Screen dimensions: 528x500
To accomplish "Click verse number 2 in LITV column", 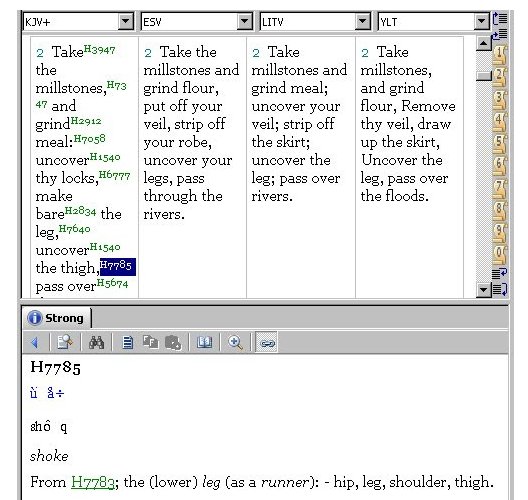I will [x=256, y=53].
